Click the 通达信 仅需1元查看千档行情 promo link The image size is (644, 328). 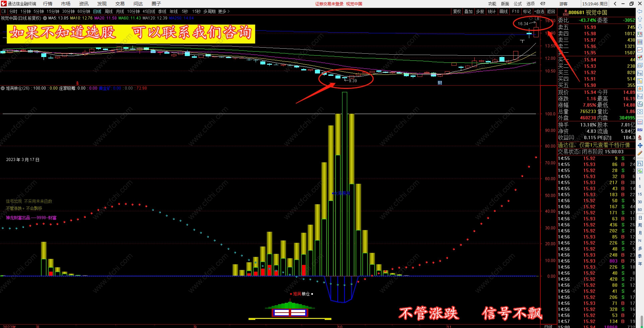594,145
